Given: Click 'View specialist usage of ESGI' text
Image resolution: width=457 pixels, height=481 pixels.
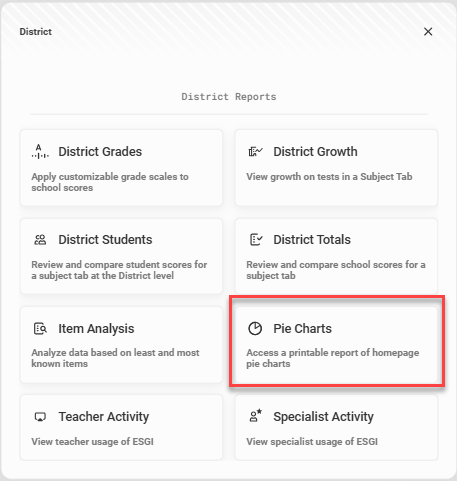Looking at the screenshot, I should tap(312, 442).
